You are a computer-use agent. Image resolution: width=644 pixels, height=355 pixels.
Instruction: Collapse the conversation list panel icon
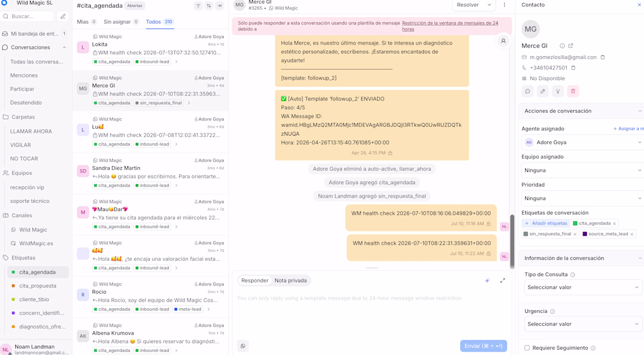[220, 6]
